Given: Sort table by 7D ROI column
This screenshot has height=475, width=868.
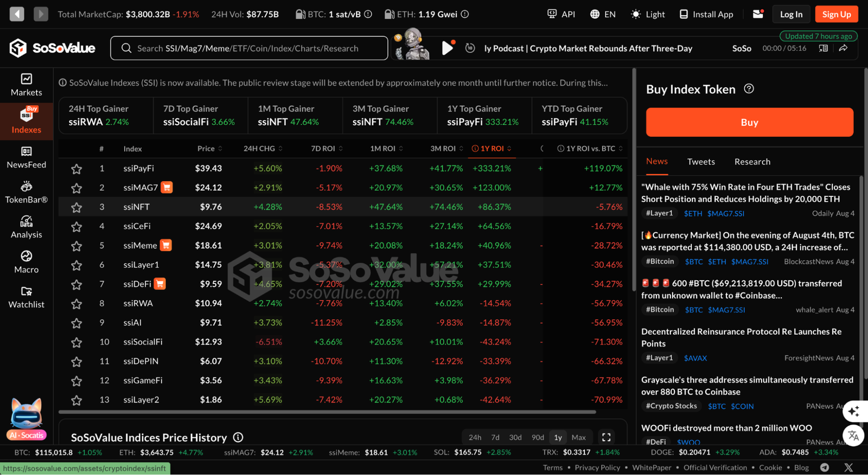Looking at the screenshot, I should [x=327, y=149].
